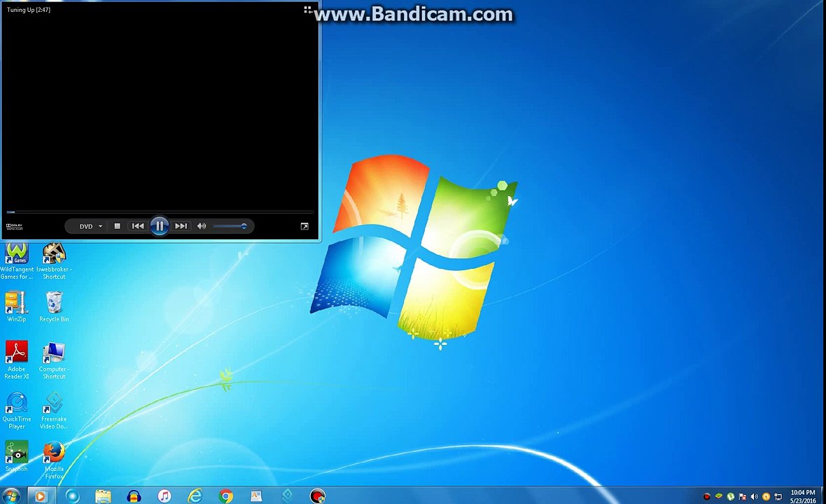The width and height of the screenshot is (826, 504).
Task: Pause playback in Windows Media Player
Action: [x=159, y=226]
